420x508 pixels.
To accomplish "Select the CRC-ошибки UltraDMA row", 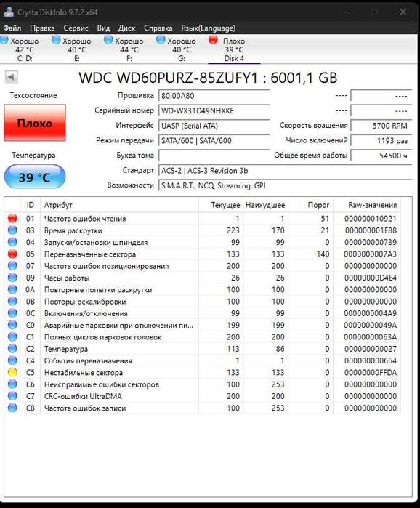I will 203,396.
